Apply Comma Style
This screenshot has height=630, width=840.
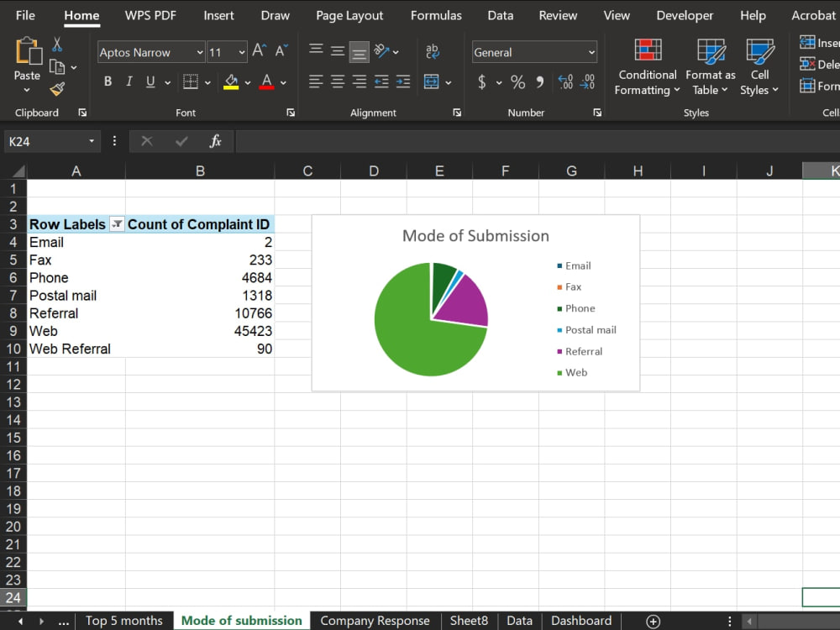click(x=540, y=82)
